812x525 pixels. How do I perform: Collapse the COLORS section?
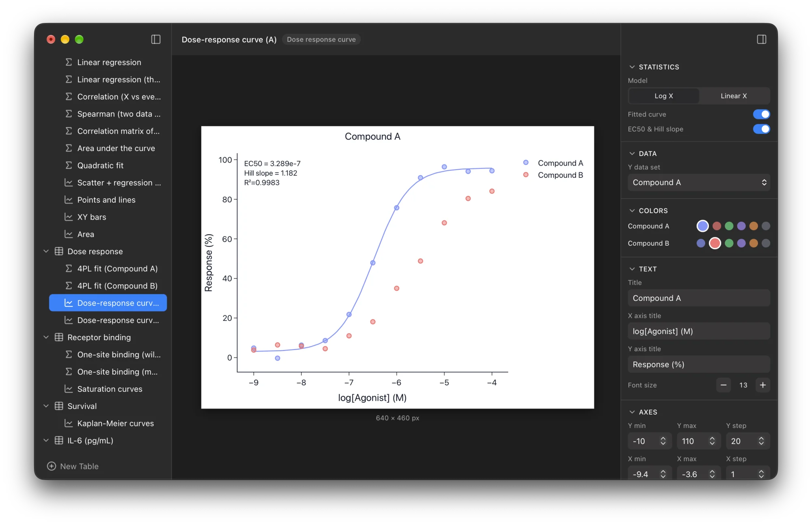coord(632,211)
